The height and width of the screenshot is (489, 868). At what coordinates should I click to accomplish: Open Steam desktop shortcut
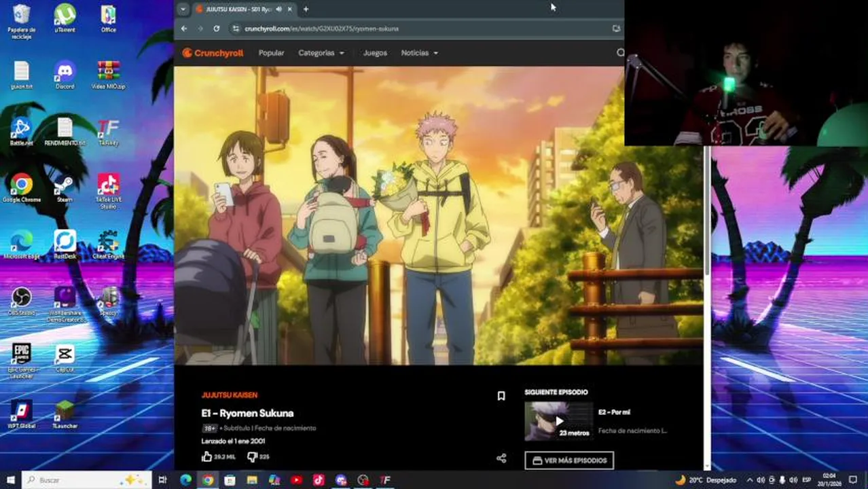65,189
